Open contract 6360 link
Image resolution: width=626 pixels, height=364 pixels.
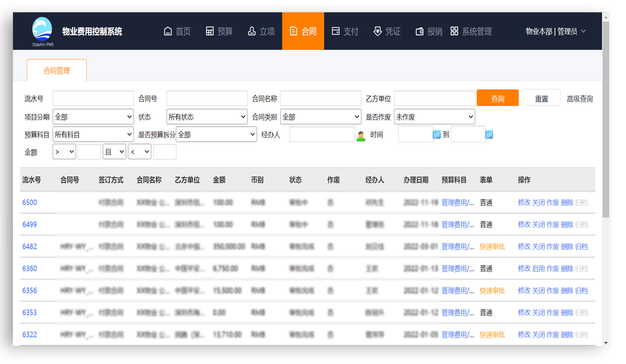pos(29,268)
